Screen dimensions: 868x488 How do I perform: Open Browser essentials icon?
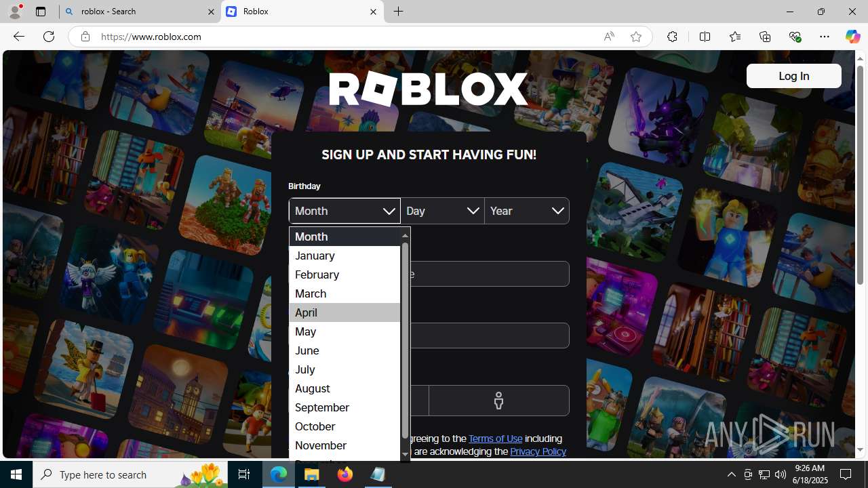click(795, 37)
